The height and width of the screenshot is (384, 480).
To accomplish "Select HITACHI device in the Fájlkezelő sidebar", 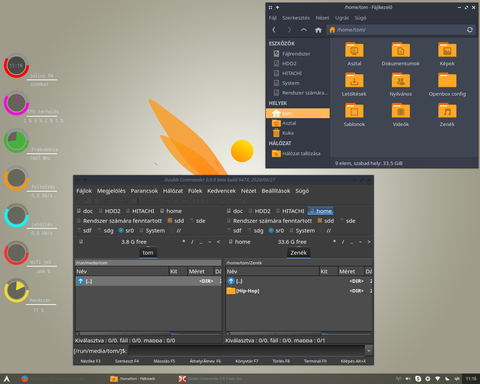I will [x=298, y=73].
